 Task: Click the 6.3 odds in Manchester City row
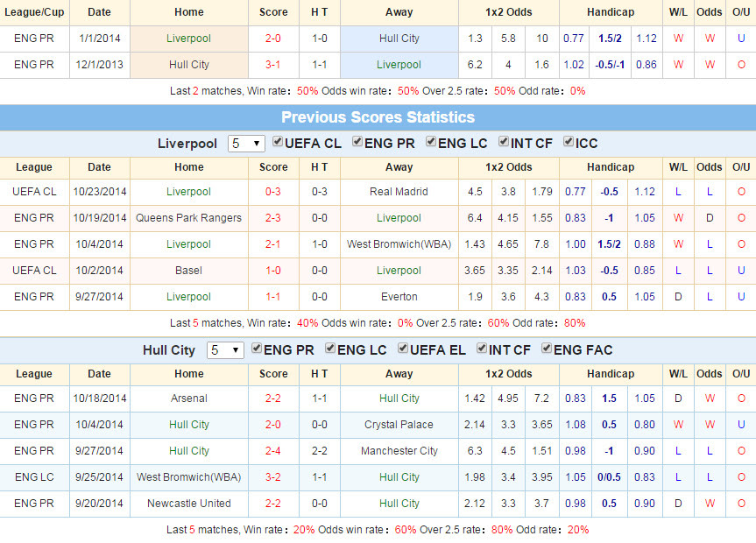[475, 451]
